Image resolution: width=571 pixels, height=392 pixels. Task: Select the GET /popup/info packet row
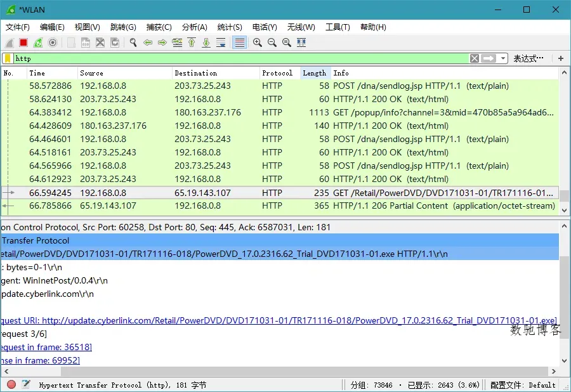(x=280, y=112)
